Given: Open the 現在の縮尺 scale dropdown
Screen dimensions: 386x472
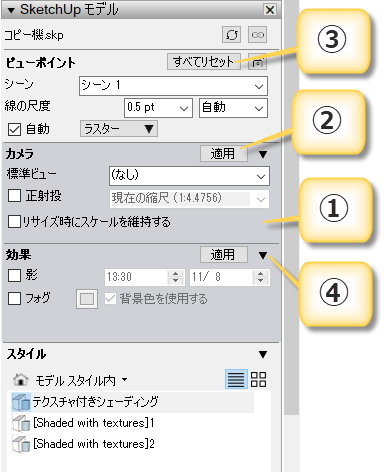Looking at the screenshot, I should click(189, 199).
